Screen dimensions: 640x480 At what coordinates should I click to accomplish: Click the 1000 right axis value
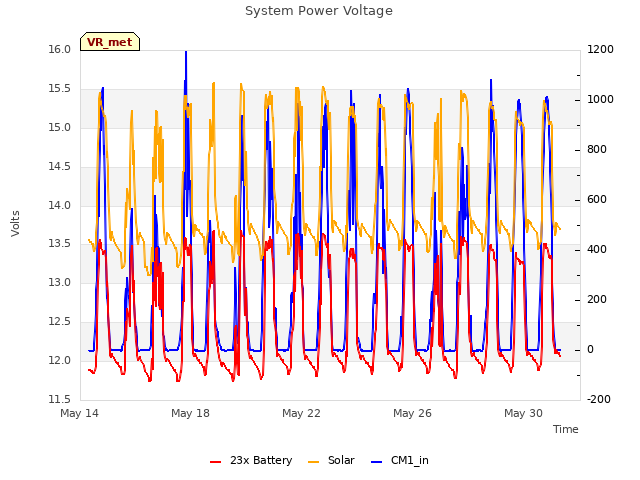tap(600, 100)
